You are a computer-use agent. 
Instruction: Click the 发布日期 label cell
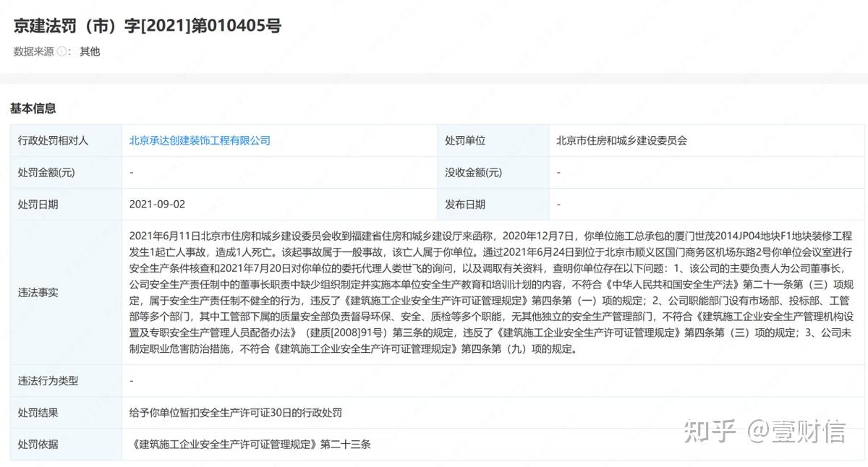[x=465, y=204]
